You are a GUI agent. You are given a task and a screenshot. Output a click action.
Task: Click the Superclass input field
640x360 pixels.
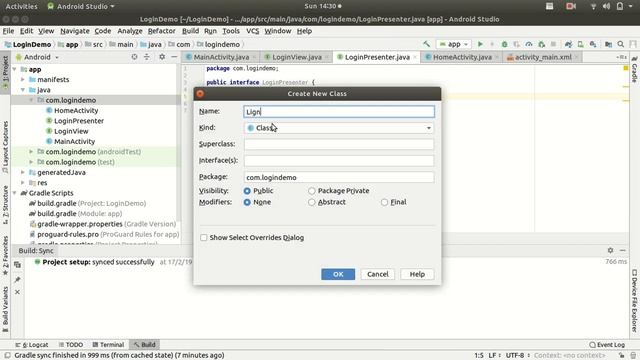click(x=339, y=144)
